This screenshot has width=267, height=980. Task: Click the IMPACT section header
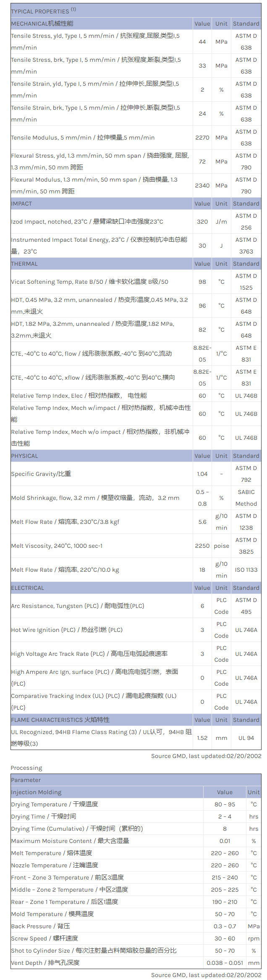(22, 204)
